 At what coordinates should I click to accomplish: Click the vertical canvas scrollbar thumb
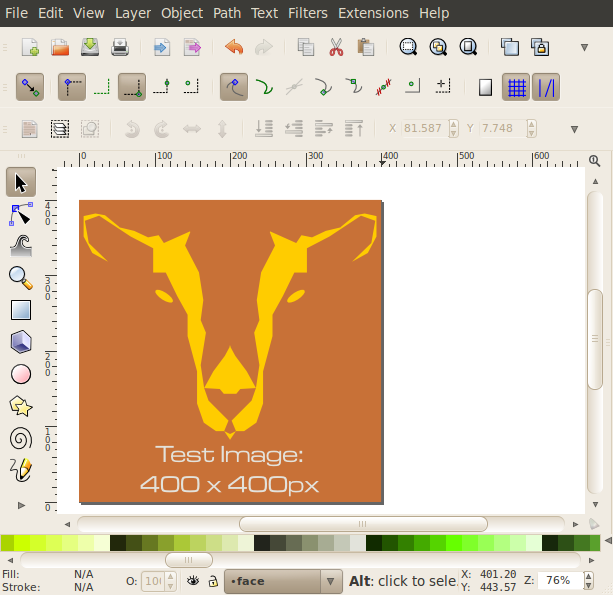pos(595,339)
